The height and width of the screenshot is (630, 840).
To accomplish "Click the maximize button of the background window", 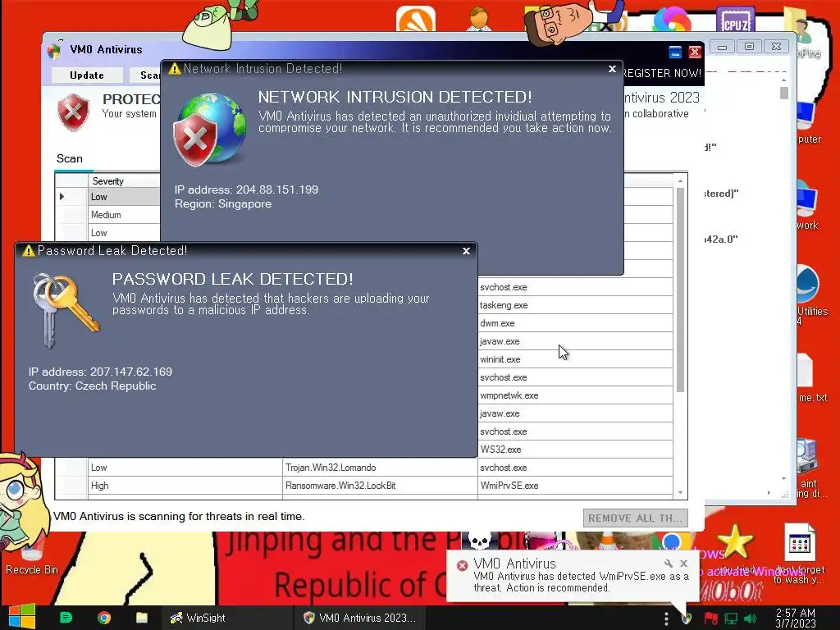I will 750,47.
